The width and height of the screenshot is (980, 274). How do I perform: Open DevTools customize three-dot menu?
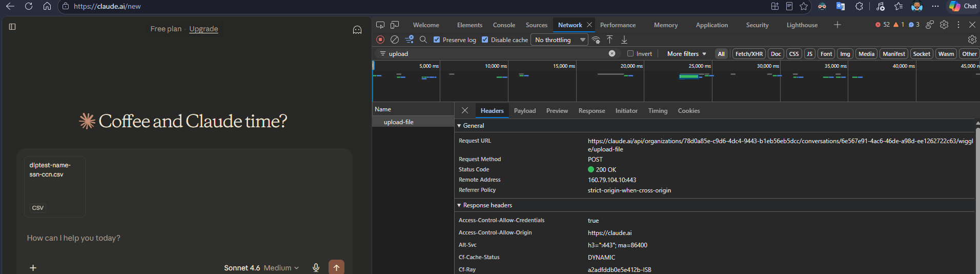(x=958, y=25)
